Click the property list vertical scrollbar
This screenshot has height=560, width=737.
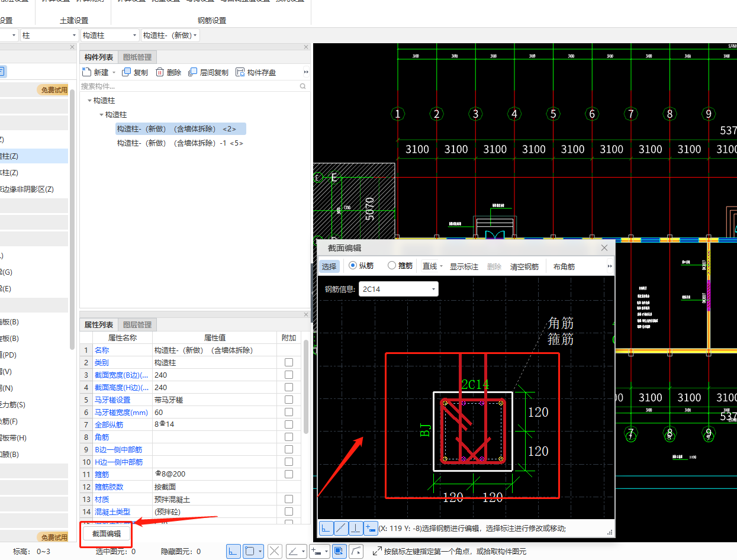[306, 387]
